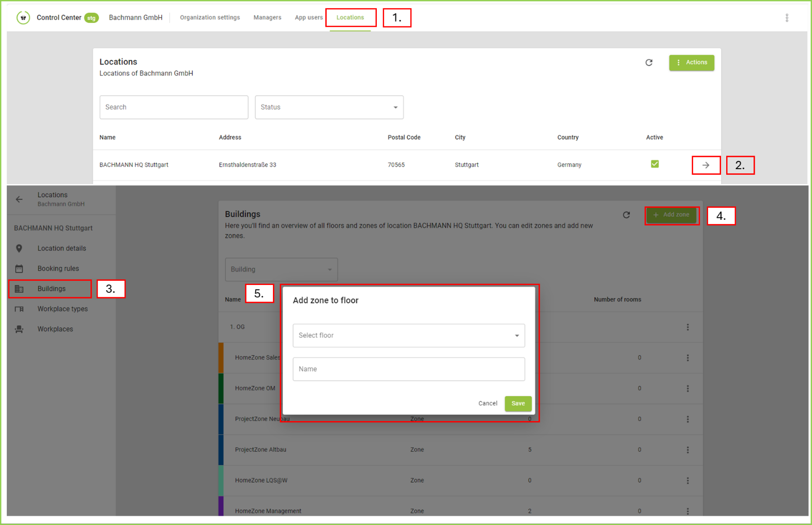Screen dimensions: 812x525
Task: Expand the Building filter dropdown
Action: click(x=281, y=269)
